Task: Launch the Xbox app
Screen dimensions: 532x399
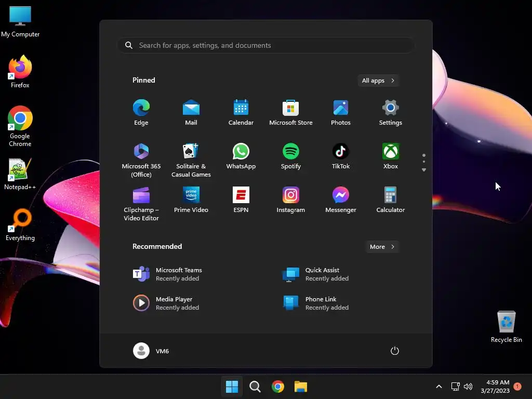Action: click(x=391, y=156)
